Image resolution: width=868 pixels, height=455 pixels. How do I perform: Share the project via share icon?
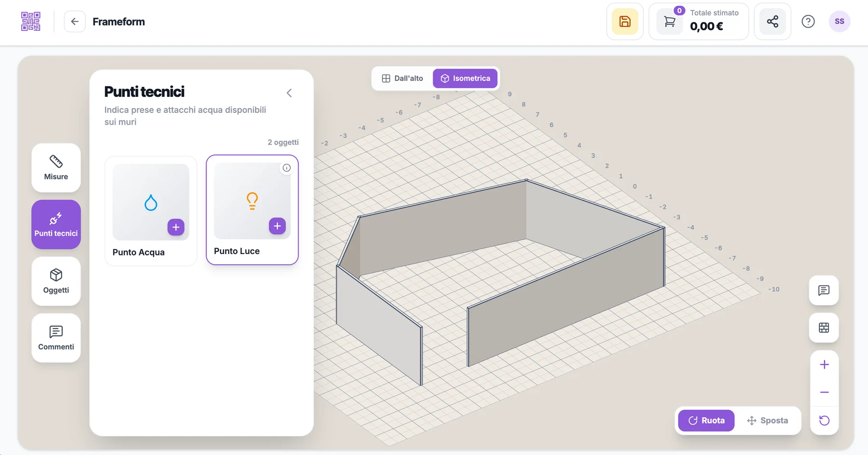pyautogui.click(x=773, y=22)
